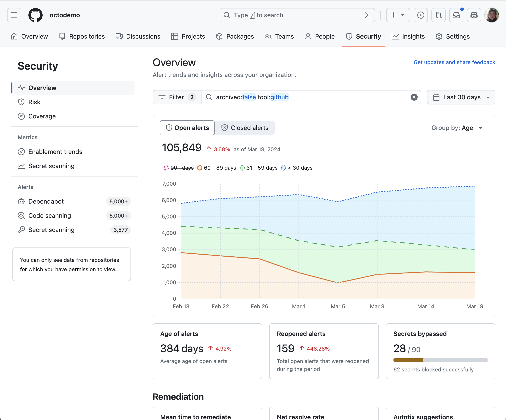Click the search field in header

point(297,15)
